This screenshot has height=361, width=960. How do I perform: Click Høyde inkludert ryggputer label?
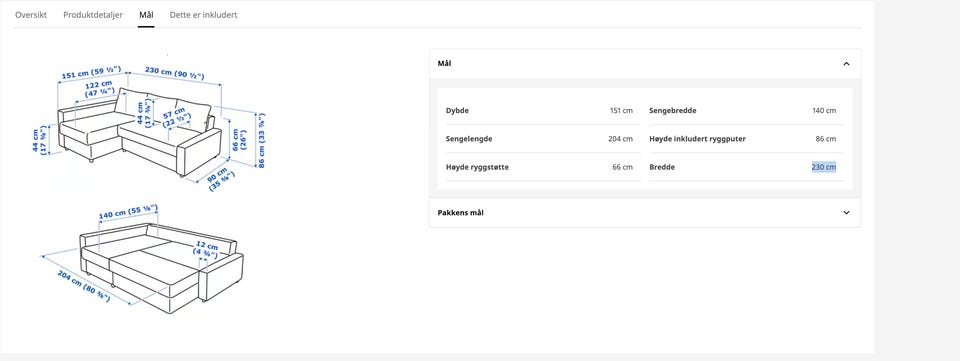(697, 139)
